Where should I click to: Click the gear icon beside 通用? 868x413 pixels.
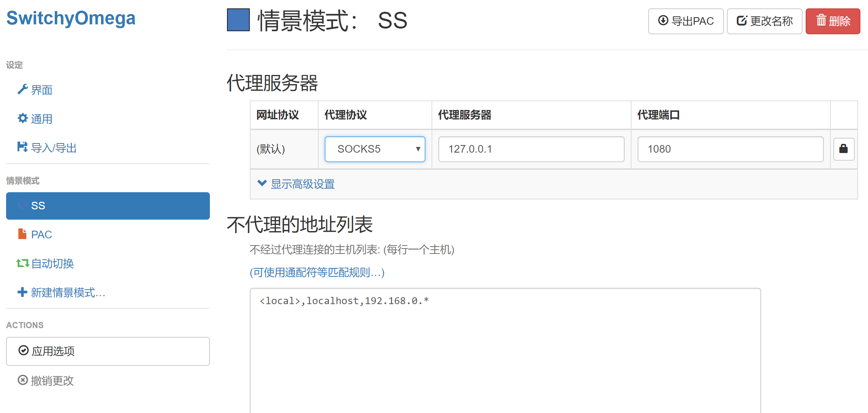pyautogui.click(x=22, y=118)
